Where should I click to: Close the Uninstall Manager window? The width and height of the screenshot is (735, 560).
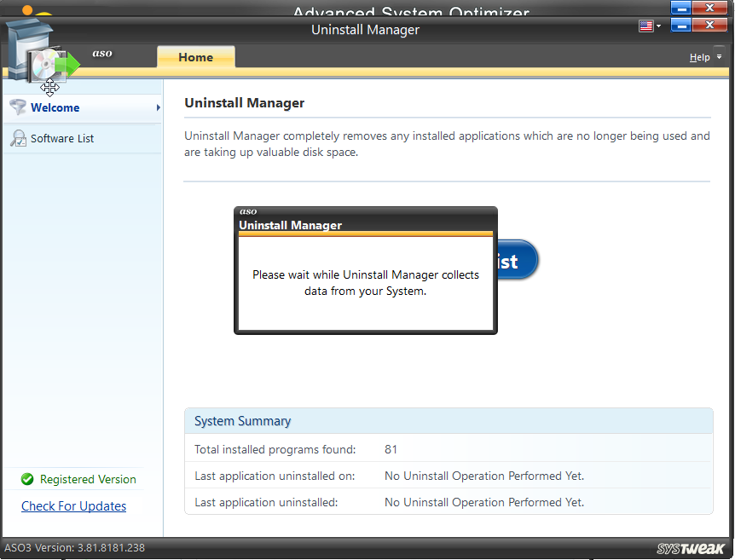click(709, 26)
